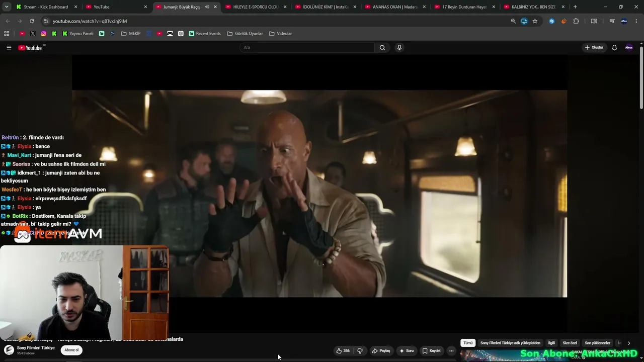Dislike the video with thumbs-down
Viewport: 644px width, 362px height.
(x=360, y=351)
